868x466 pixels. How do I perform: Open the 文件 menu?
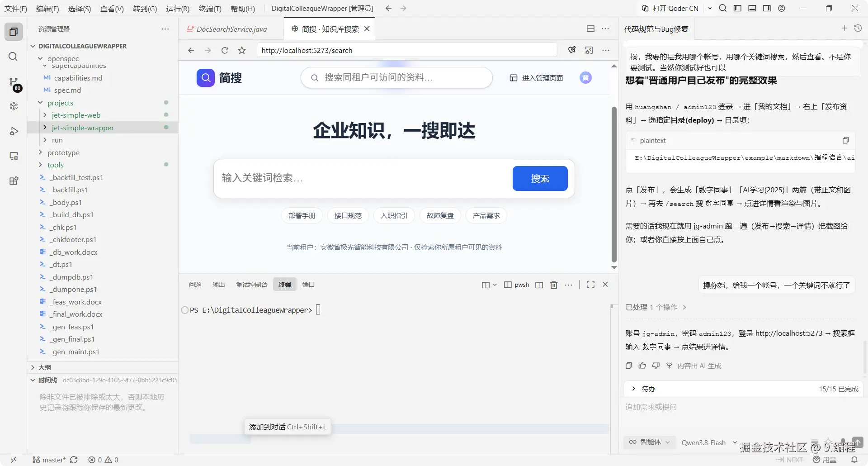16,9
